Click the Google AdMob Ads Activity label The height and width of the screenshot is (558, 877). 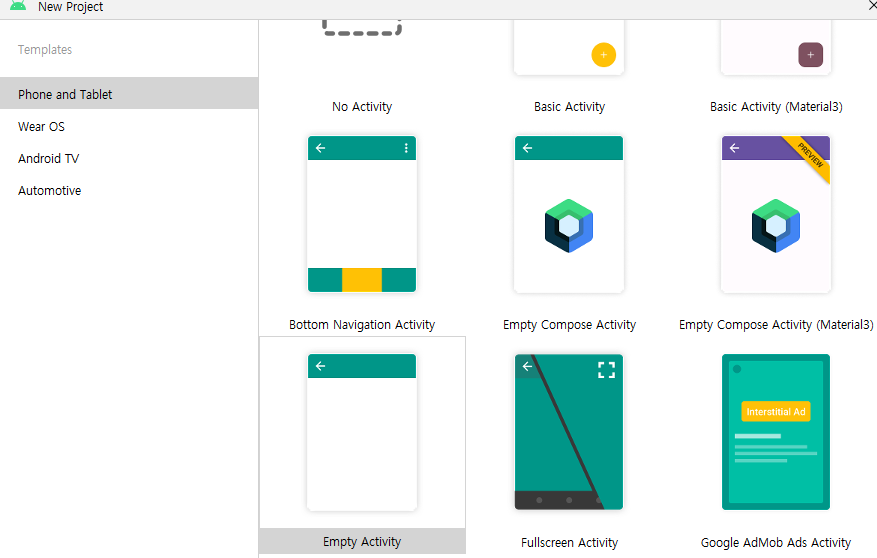click(776, 542)
